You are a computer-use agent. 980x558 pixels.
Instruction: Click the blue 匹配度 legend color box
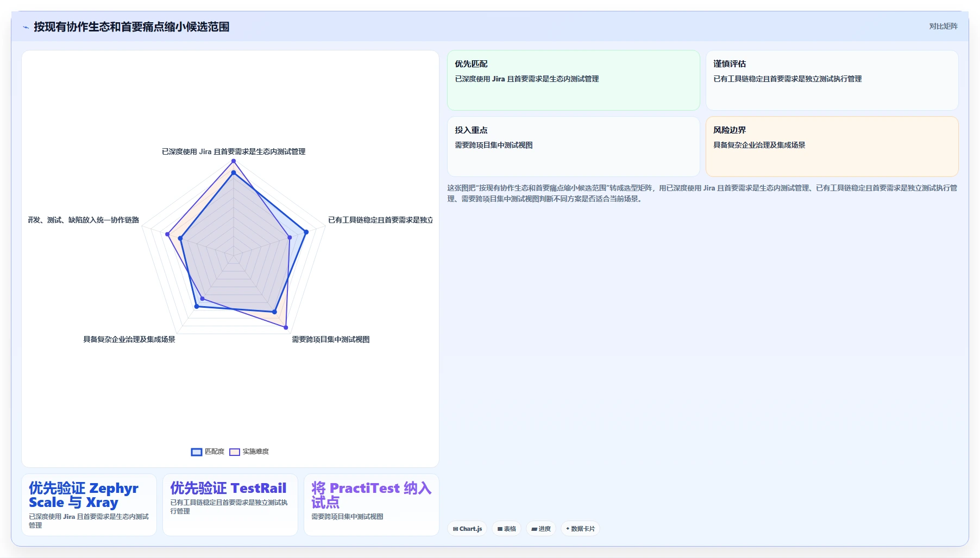pyautogui.click(x=197, y=452)
